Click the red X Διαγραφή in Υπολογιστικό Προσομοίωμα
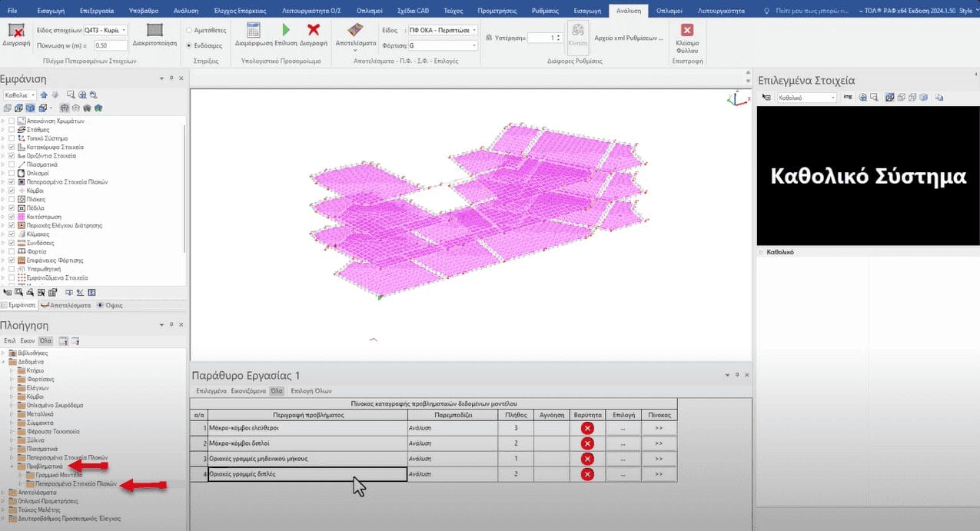 pyautogui.click(x=314, y=31)
